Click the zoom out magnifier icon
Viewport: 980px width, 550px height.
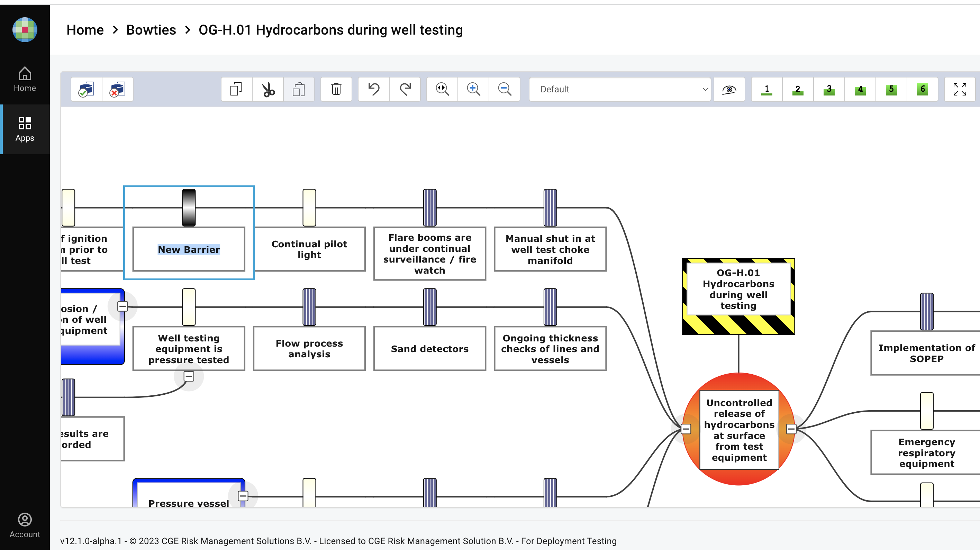point(505,89)
